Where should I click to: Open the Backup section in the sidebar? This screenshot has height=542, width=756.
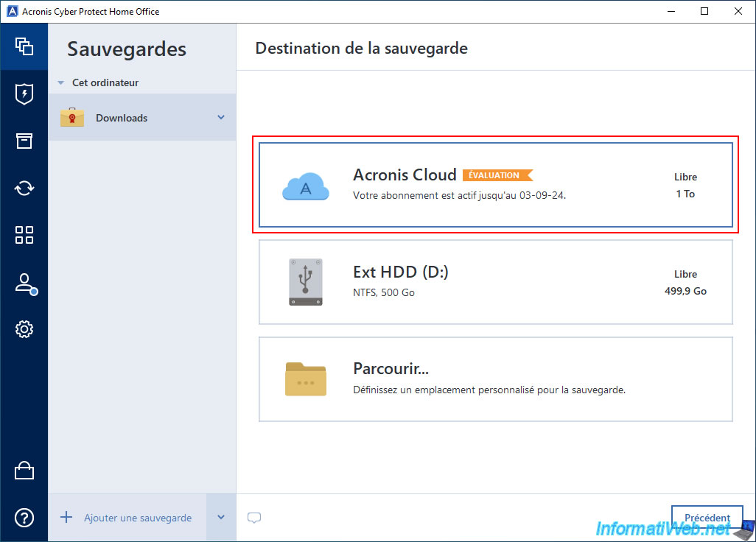24,46
